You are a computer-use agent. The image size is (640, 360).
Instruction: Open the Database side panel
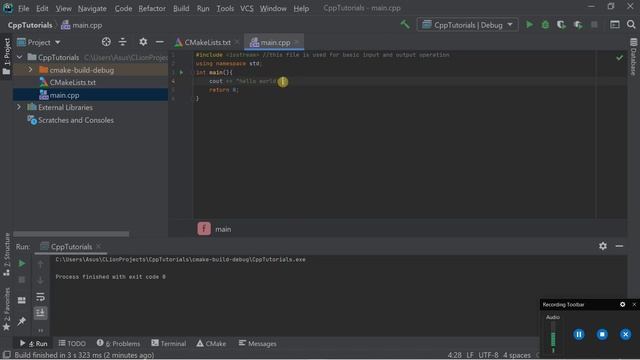(x=633, y=57)
